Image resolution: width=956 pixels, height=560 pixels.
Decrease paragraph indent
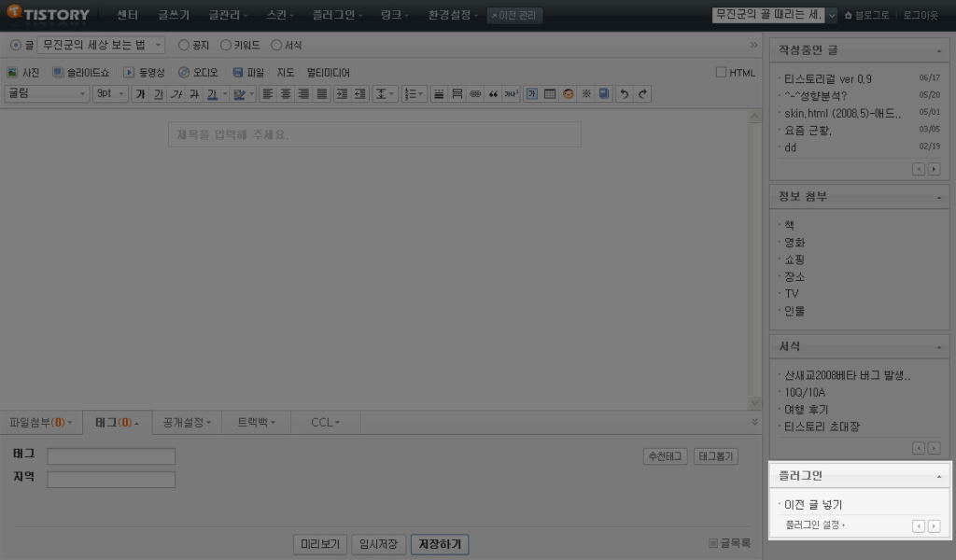[x=360, y=94]
